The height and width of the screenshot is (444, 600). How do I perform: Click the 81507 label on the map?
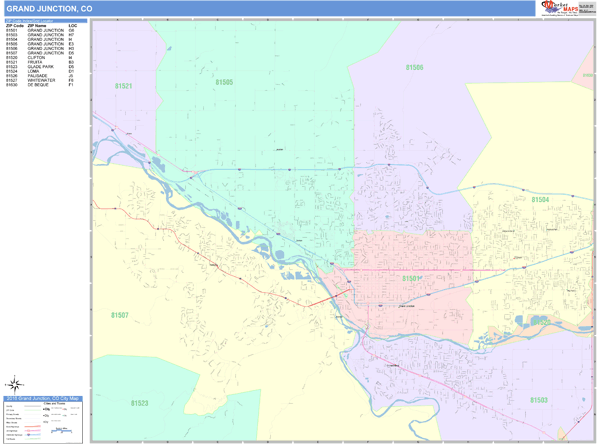tap(119, 315)
